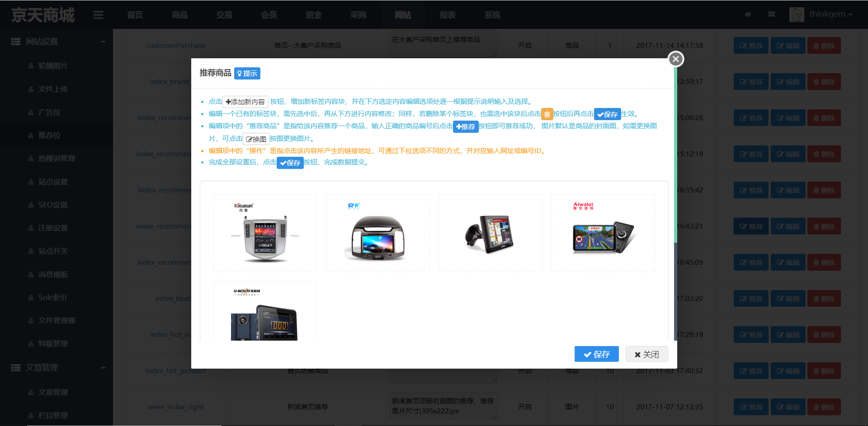This screenshot has height=426, width=868.
Task: Click 编辑 in the customerPurchase row
Action: [x=788, y=46]
